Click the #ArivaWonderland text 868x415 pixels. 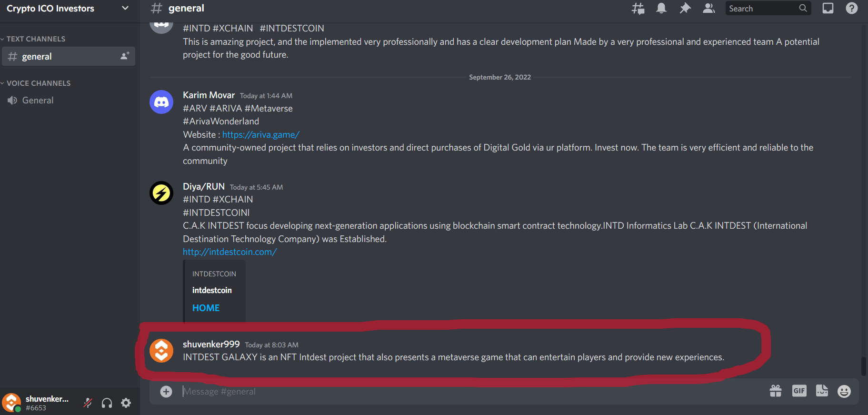(221, 121)
